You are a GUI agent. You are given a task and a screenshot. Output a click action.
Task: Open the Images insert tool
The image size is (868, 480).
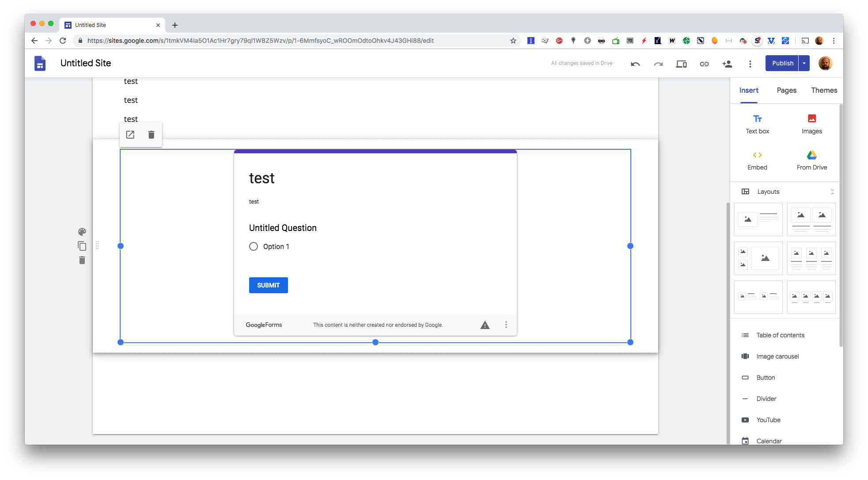[811, 124]
